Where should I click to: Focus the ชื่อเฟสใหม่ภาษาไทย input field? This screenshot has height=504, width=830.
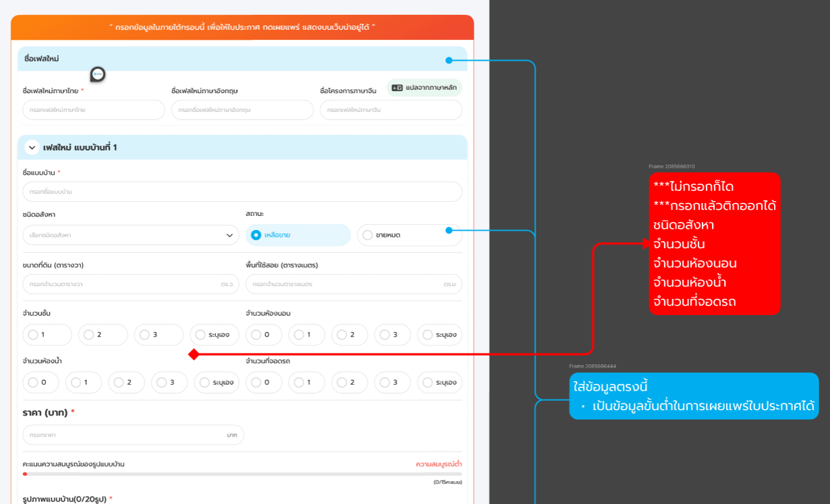(94, 109)
